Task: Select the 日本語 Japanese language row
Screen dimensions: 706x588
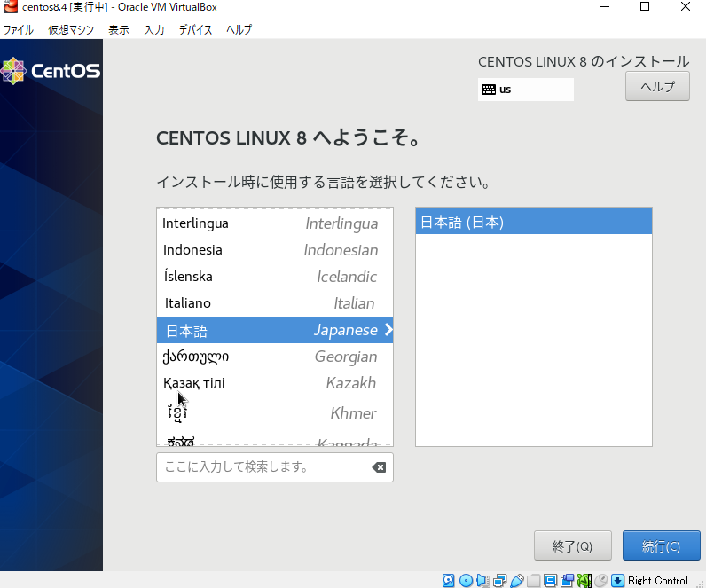Action: 275,330
